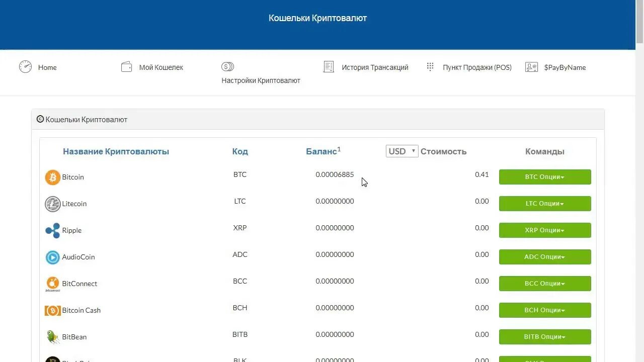Sort by Название Криптовалюты column header
The height and width of the screenshot is (362, 644).
[116, 151]
